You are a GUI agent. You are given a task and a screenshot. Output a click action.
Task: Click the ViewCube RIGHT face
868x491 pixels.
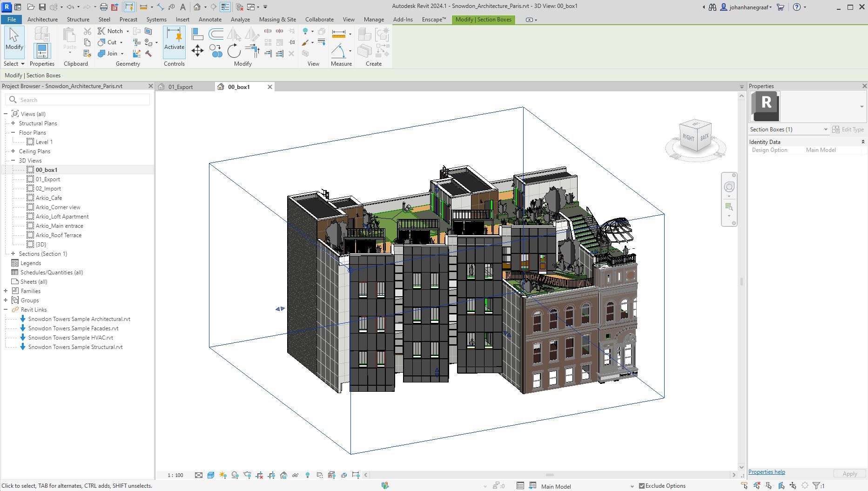pos(688,138)
